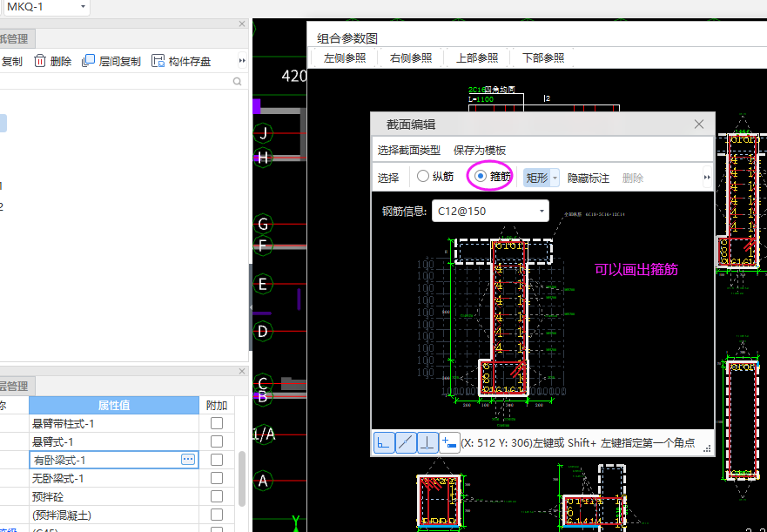
Task: Open 层间复制 with its copy icon
Action: click(x=87, y=61)
